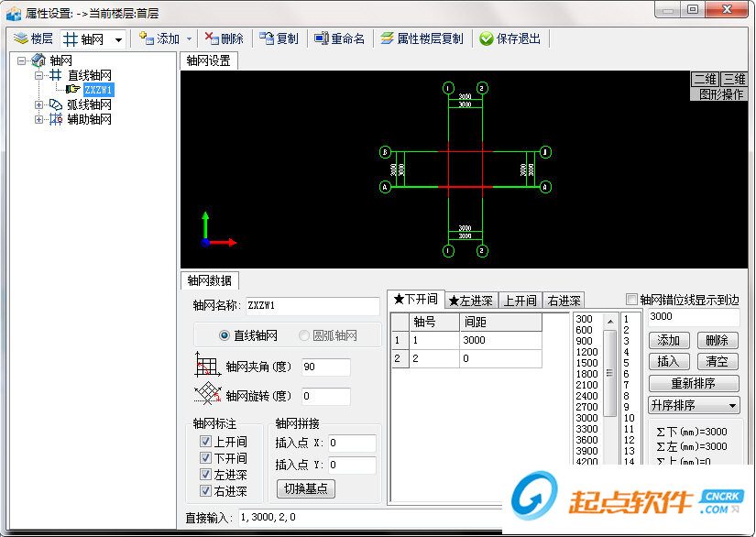Open the 添加 dropdown arrow
This screenshot has height=537, width=756.
[189, 39]
